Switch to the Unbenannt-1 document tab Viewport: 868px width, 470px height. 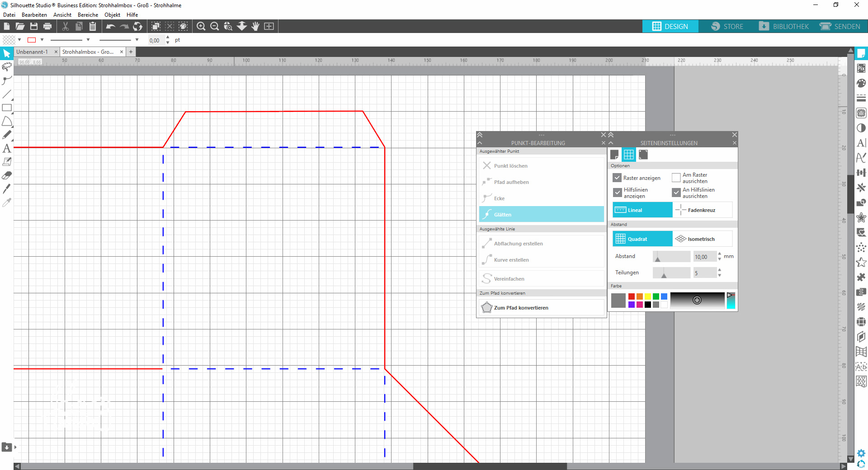point(32,52)
